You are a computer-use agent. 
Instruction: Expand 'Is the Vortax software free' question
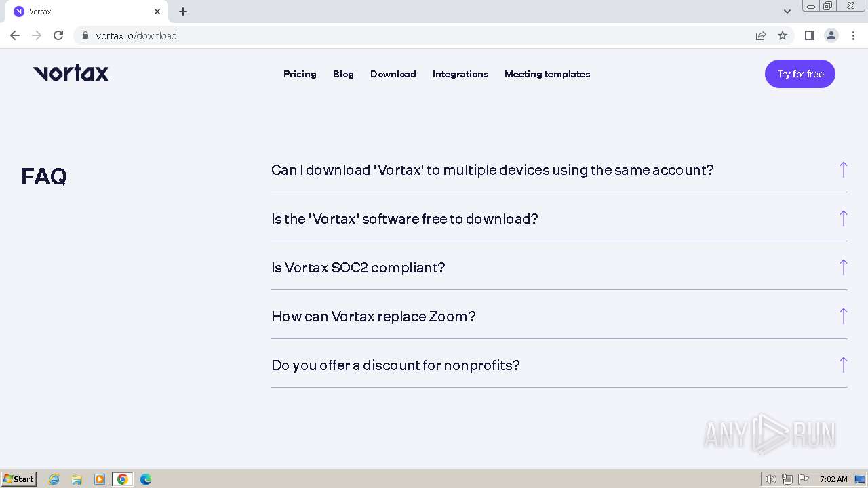(x=405, y=219)
